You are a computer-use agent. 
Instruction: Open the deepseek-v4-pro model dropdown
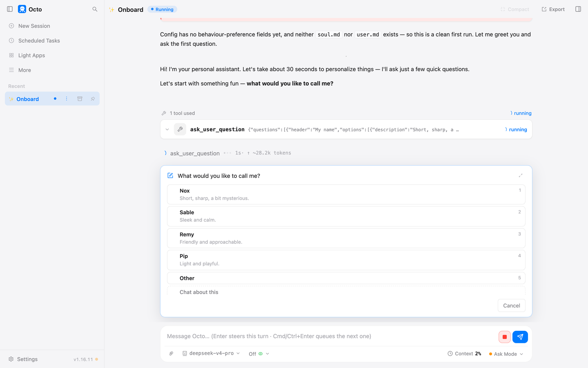click(211, 353)
